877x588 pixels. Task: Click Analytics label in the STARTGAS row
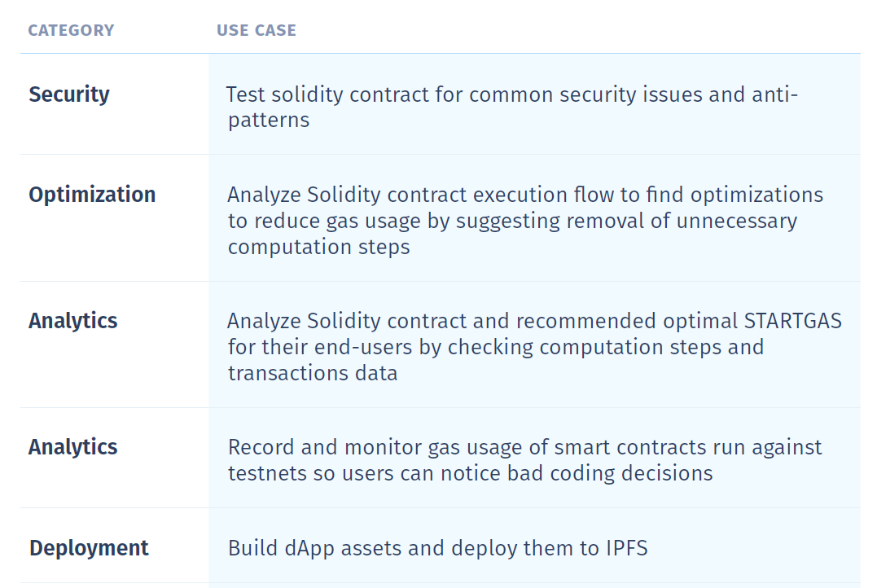click(x=73, y=321)
